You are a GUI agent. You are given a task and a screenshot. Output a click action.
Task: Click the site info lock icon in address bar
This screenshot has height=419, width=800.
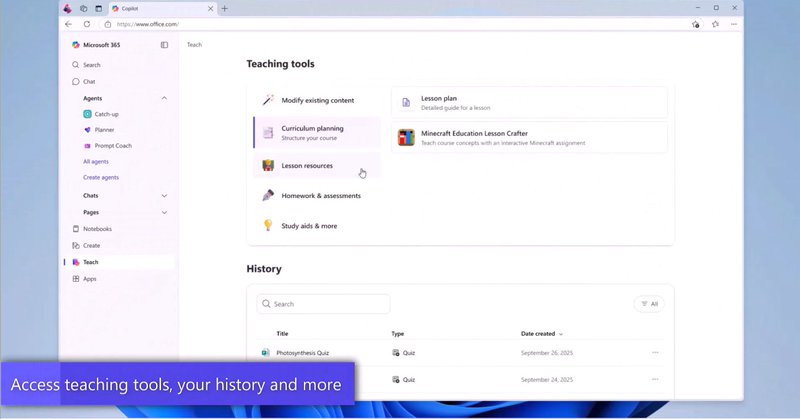108,24
